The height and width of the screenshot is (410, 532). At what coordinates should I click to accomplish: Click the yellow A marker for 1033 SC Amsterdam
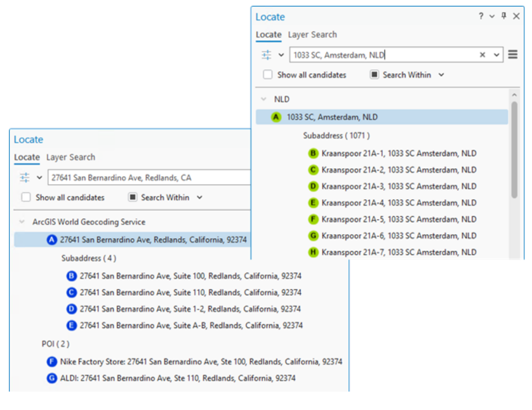pyautogui.click(x=276, y=117)
